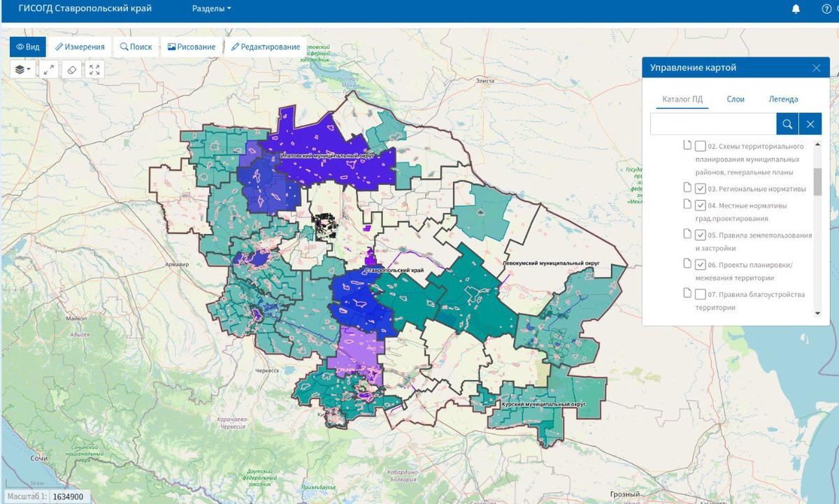The height and width of the screenshot is (504, 839).
Task: Click the fullscreen expand icon
Action: click(94, 69)
